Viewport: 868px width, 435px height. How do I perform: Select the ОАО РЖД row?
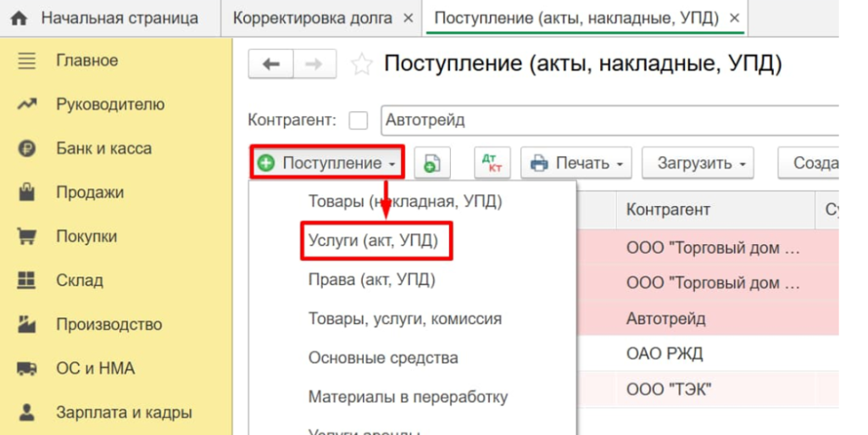(665, 354)
